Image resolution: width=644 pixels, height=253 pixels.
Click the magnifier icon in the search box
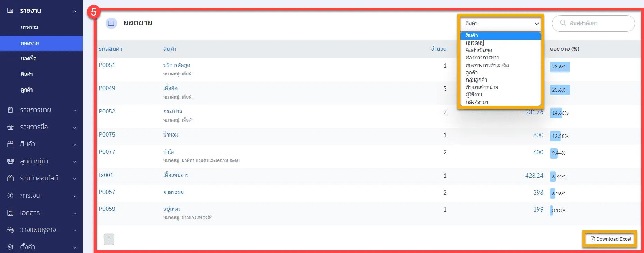[563, 23]
